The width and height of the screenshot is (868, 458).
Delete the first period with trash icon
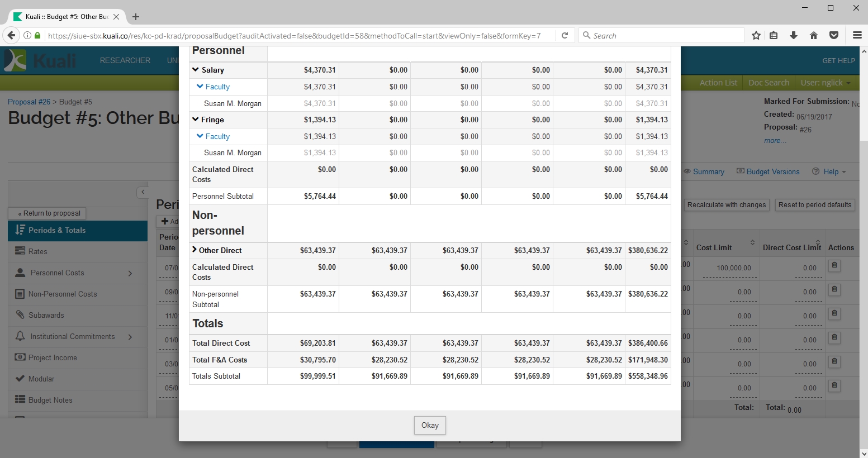pyautogui.click(x=834, y=266)
